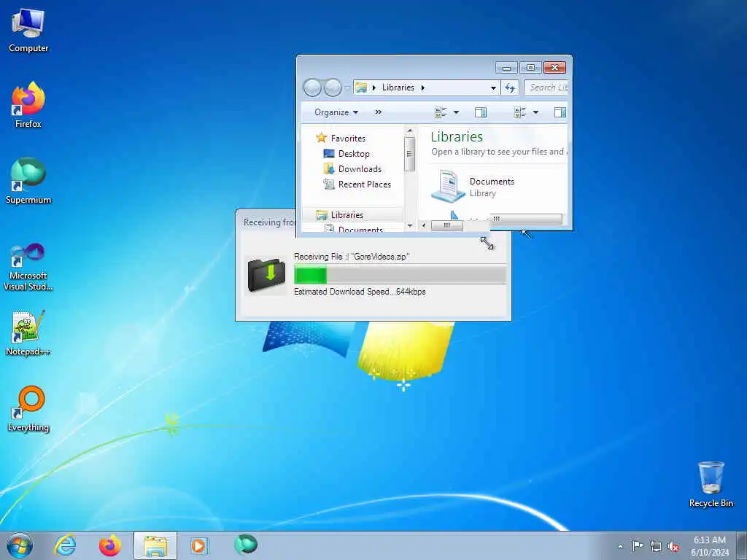Click the Downloads folder icon in the navigation pane
This screenshot has width=747, height=560.
tap(329, 169)
